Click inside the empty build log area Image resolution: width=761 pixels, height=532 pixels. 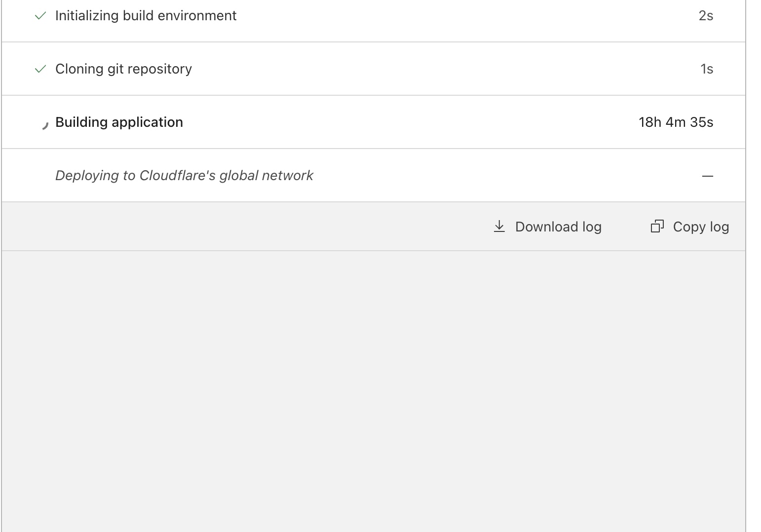(x=373, y=390)
